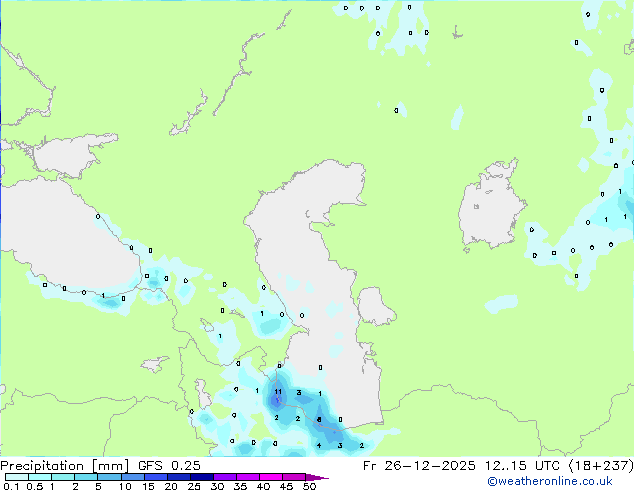Click the '8' precipitation value on map
Screen dimensions: 634x490
tap(319, 420)
